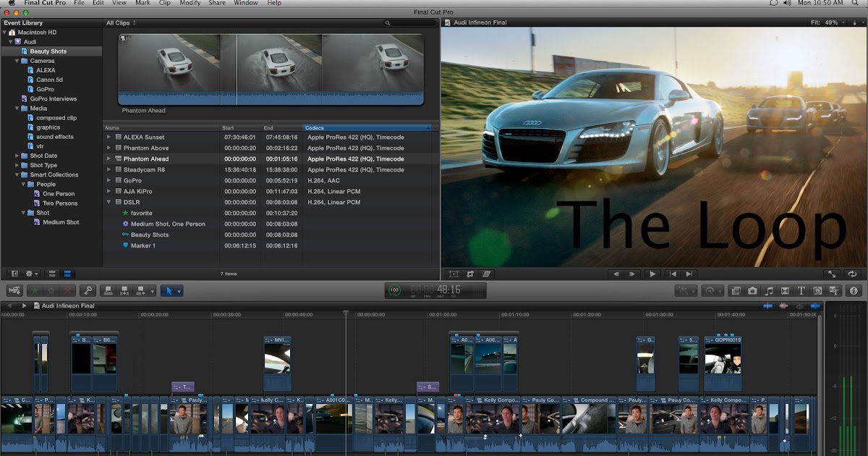This screenshot has width=868, height=456.
Task: Open the effects browser icon
Action: tap(736, 290)
